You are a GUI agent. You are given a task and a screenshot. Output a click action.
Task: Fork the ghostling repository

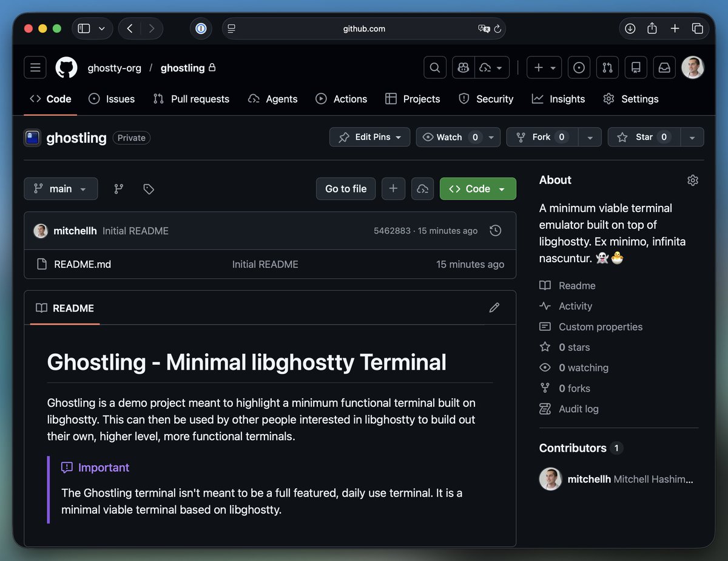click(542, 137)
